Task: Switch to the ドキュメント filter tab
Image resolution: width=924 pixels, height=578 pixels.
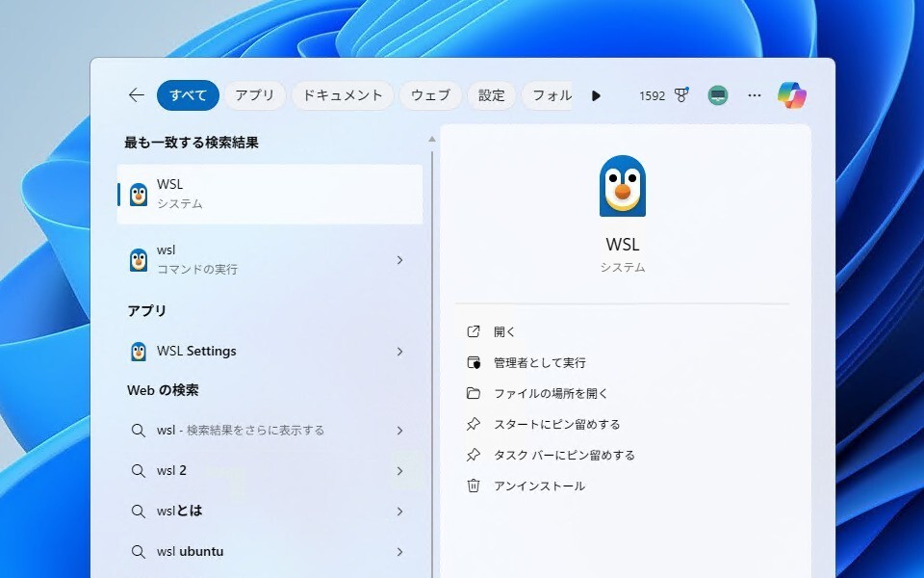Action: pos(343,95)
